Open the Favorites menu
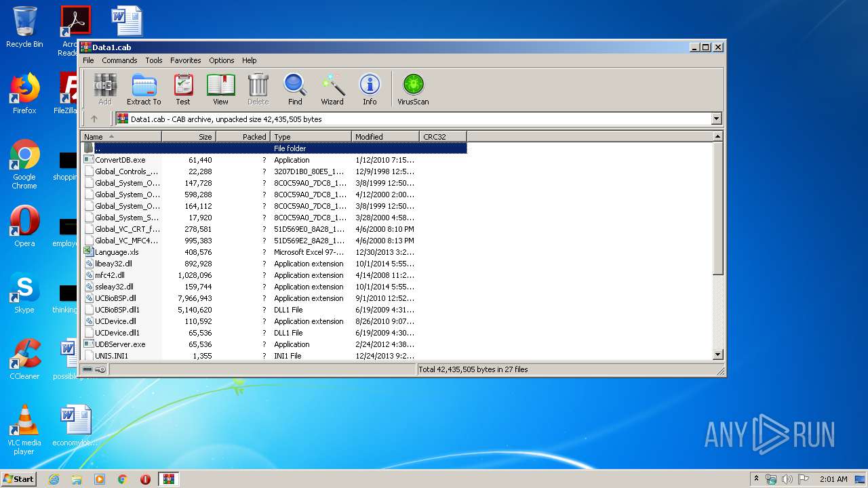 (185, 60)
